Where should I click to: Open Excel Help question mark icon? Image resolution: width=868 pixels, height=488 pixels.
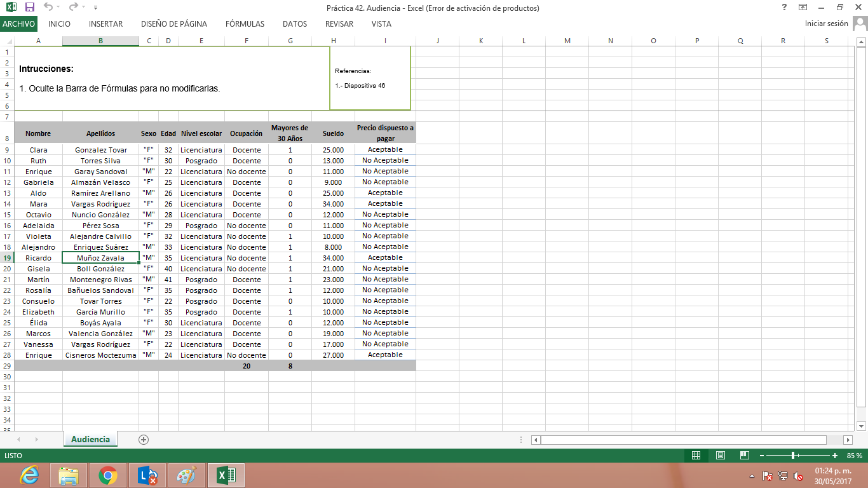pos(785,7)
